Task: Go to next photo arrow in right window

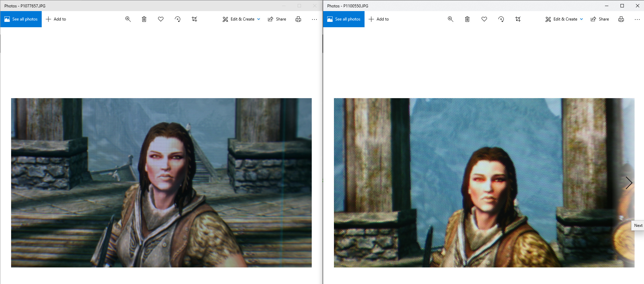Action: click(629, 183)
